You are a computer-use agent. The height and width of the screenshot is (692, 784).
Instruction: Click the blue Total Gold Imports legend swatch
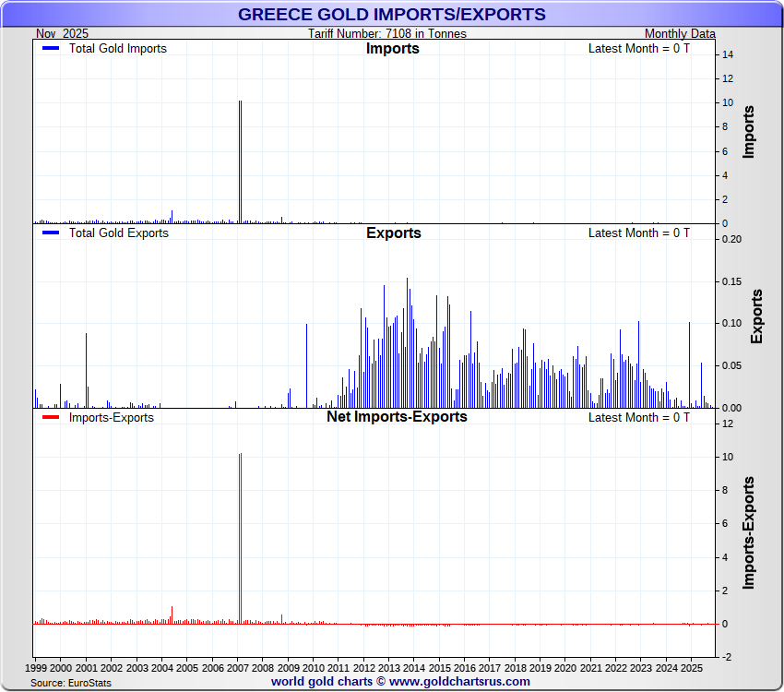click(51, 49)
